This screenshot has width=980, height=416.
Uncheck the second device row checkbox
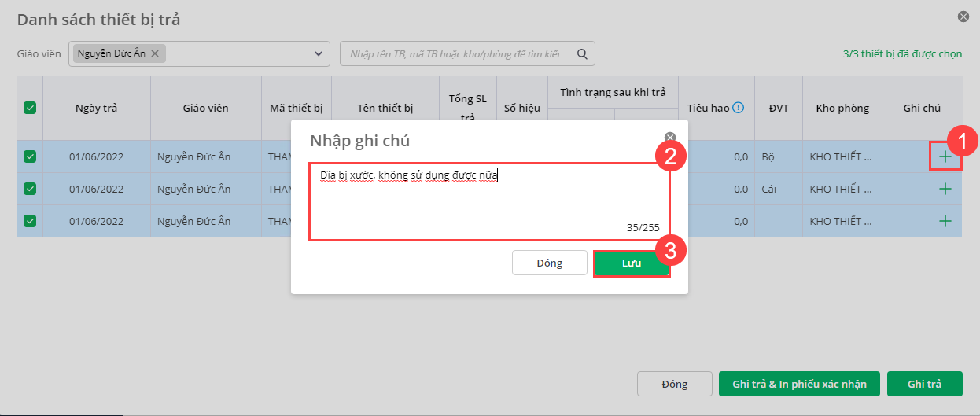[x=30, y=189]
